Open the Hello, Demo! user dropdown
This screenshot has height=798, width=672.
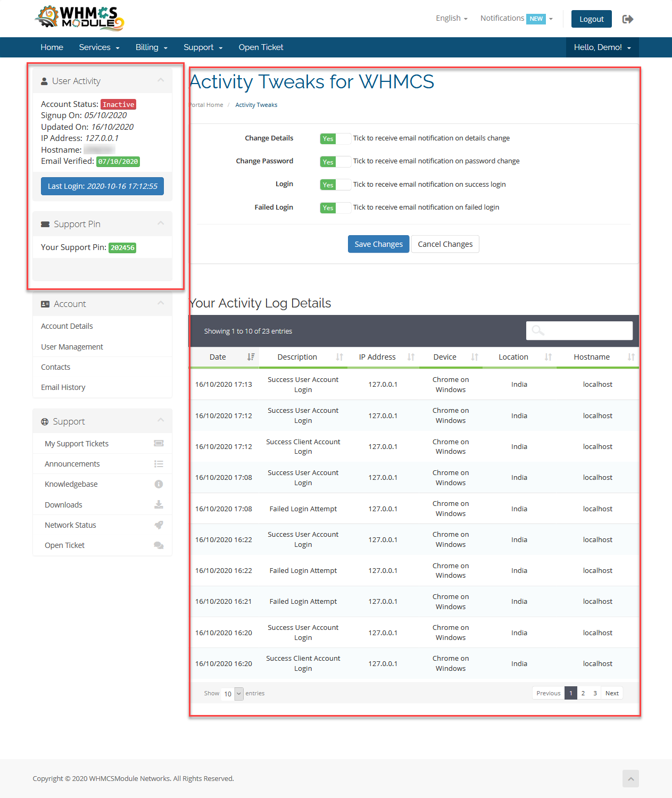pos(602,47)
